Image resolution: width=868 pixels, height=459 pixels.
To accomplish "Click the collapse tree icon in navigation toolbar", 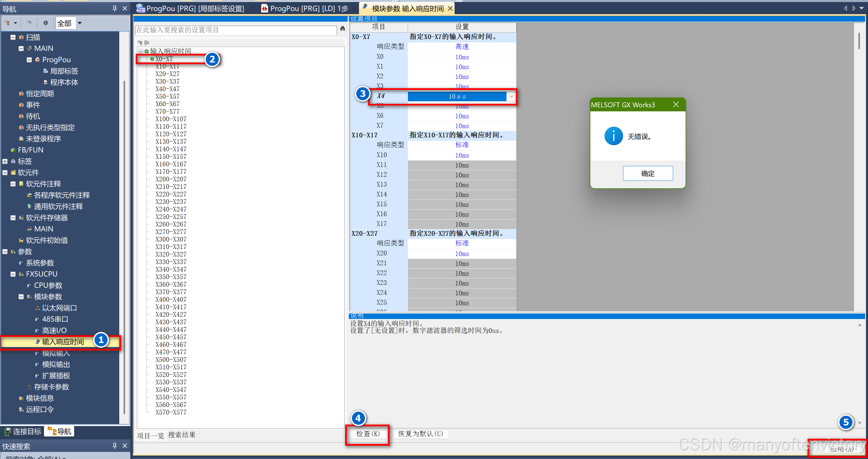I will click(x=30, y=23).
